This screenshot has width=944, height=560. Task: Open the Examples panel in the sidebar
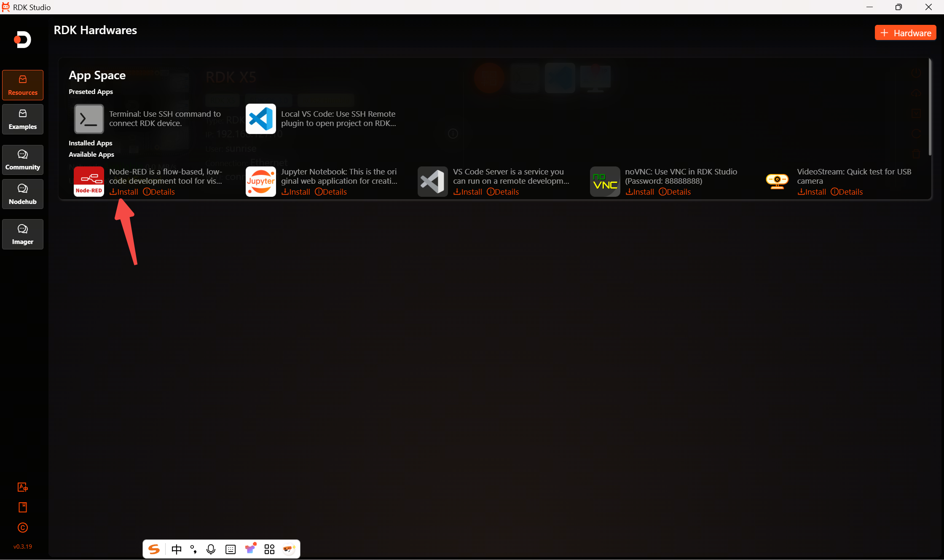pyautogui.click(x=22, y=119)
